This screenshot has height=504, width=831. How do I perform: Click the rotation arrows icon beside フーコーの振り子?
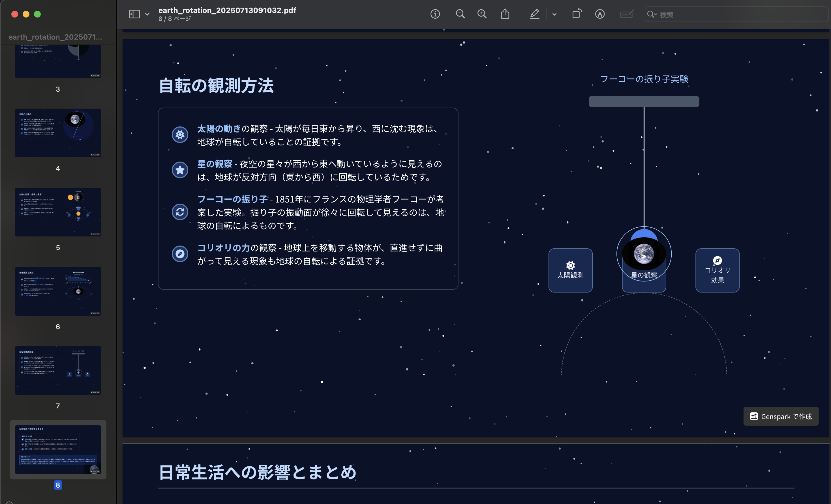click(180, 212)
